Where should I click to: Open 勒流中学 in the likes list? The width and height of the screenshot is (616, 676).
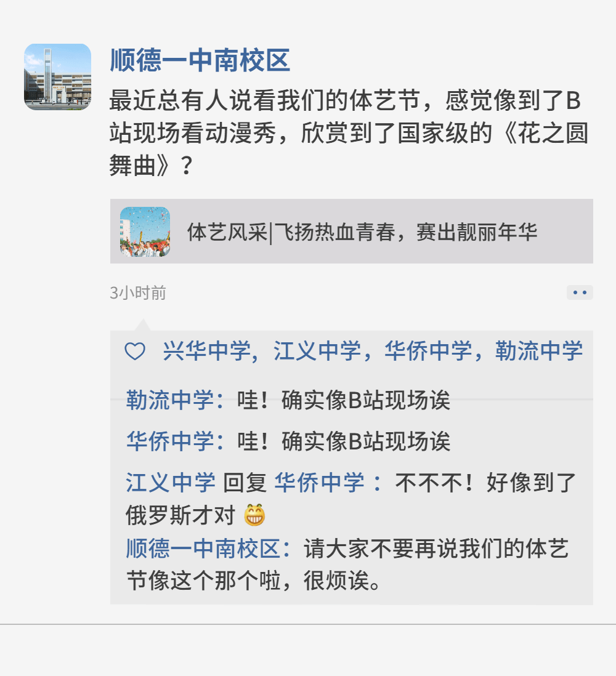(539, 350)
